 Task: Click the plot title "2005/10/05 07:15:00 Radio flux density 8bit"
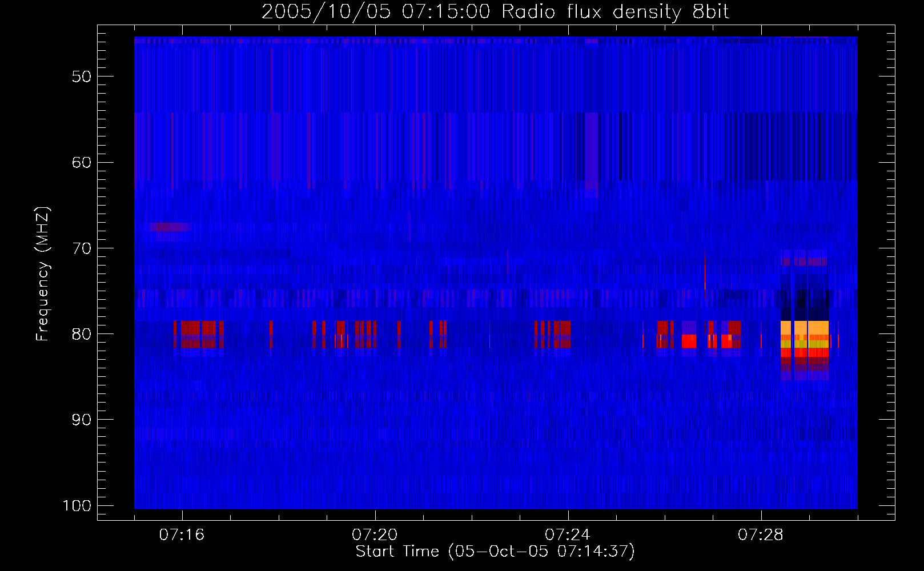(x=495, y=11)
